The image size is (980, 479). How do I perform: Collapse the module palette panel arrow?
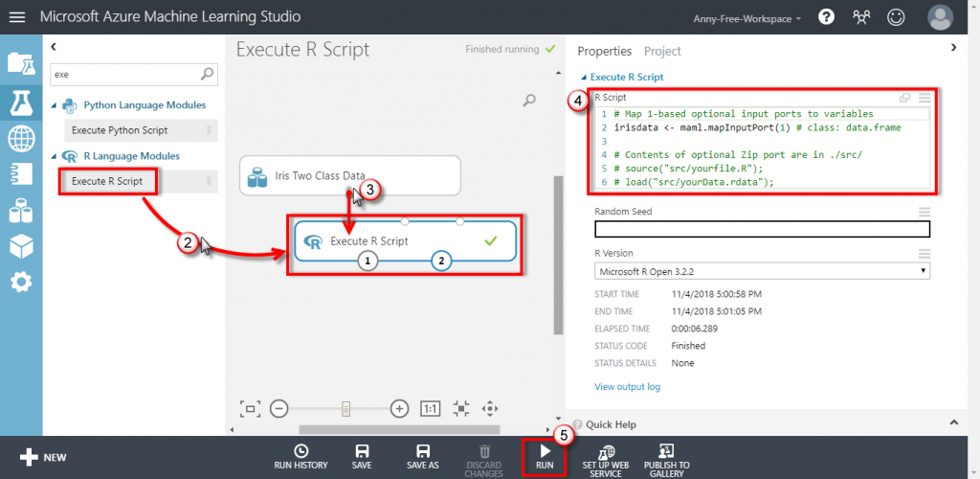click(x=54, y=46)
